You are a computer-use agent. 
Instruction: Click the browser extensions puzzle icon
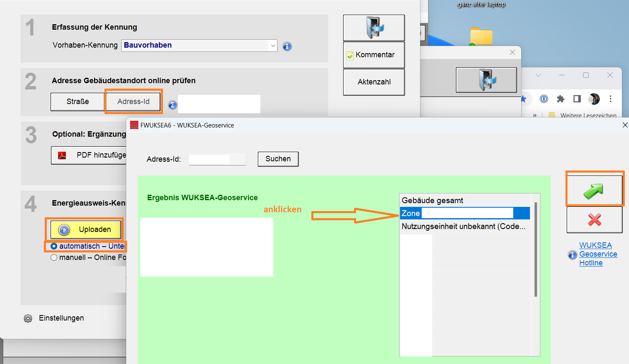point(560,99)
